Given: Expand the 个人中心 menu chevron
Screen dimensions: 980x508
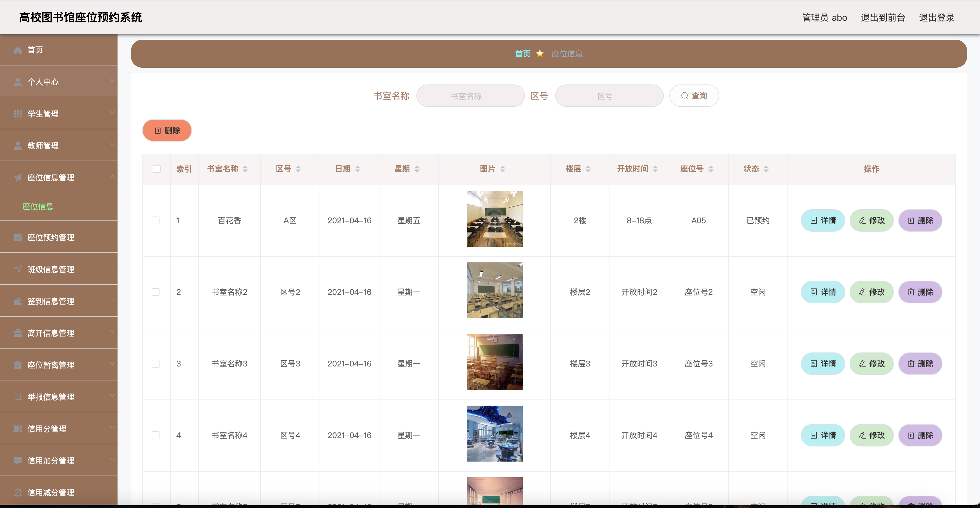Looking at the screenshot, I should click(x=112, y=81).
